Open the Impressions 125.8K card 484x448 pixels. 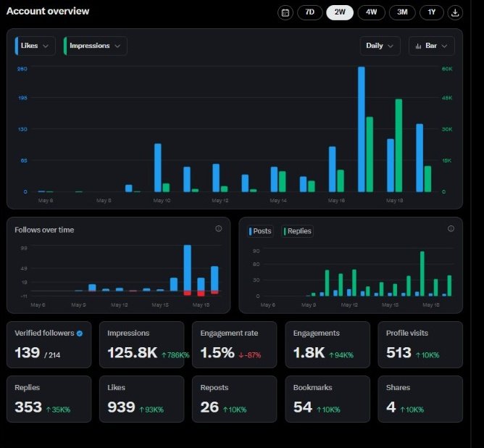142,344
